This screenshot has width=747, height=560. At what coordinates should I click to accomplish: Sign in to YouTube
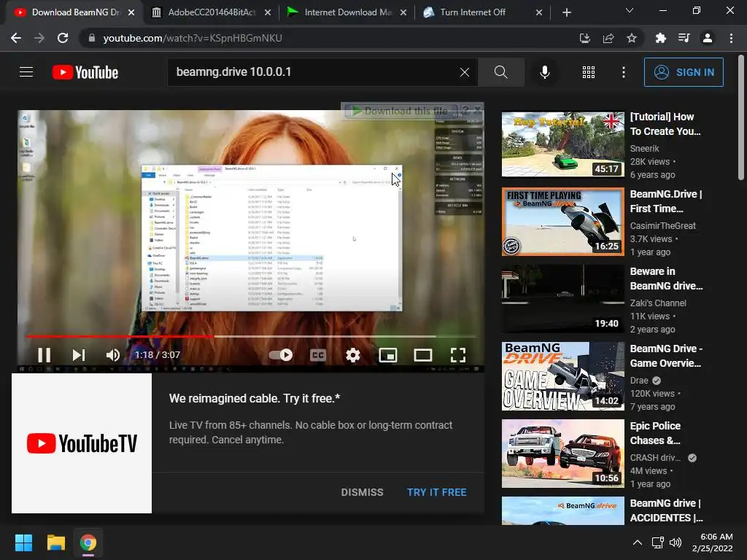pyautogui.click(x=684, y=72)
